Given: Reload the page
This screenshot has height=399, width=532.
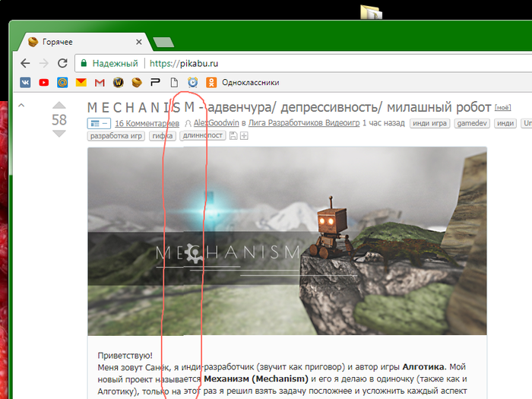Looking at the screenshot, I should click(x=62, y=63).
